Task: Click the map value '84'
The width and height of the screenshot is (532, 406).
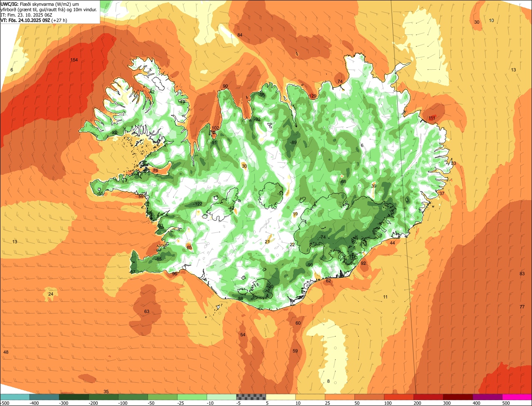Action: 240,35
